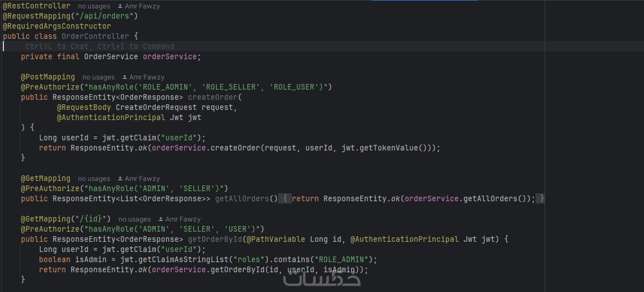Click Amr Fawzy author hint beside @PostMapping
The height and width of the screenshot is (292, 644).
[x=143, y=77]
